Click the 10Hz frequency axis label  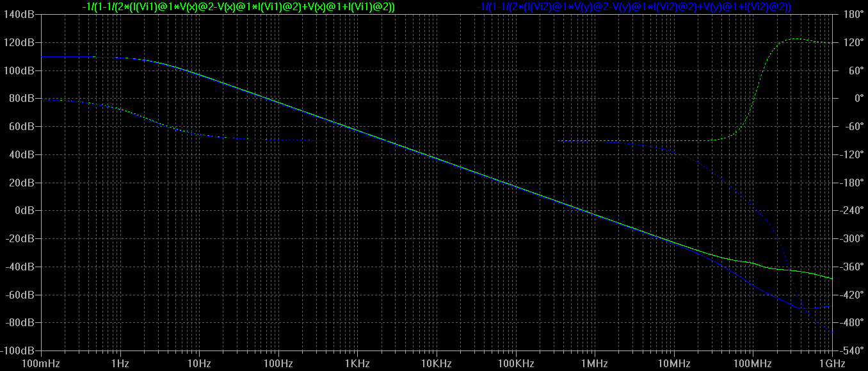point(199,363)
